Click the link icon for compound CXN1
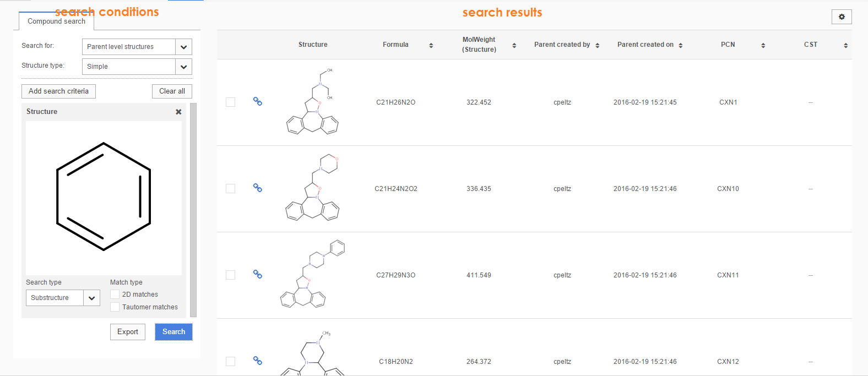Image resolution: width=868 pixels, height=376 pixels. point(257,101)
